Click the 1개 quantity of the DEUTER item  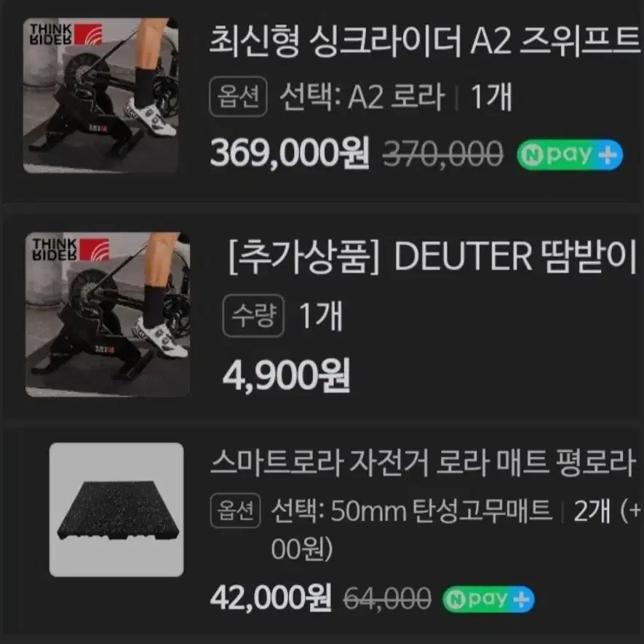(321, 315)
